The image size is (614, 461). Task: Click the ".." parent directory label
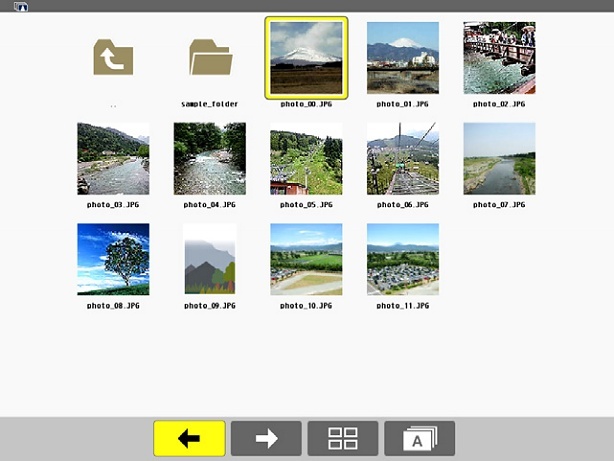tap(113, 106)
